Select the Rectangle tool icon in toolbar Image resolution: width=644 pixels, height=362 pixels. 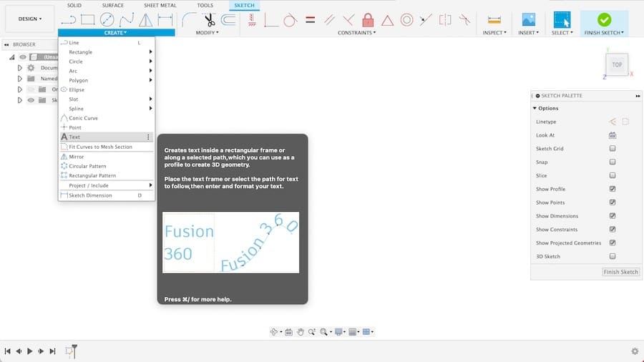pyautogui.click(x=87, y=19)
